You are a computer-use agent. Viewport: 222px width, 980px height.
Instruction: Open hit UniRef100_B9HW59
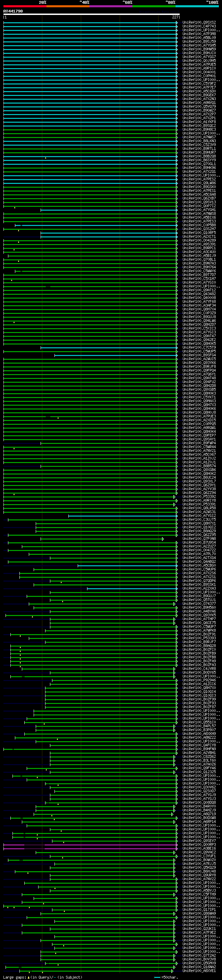click(x=199, y=49)
